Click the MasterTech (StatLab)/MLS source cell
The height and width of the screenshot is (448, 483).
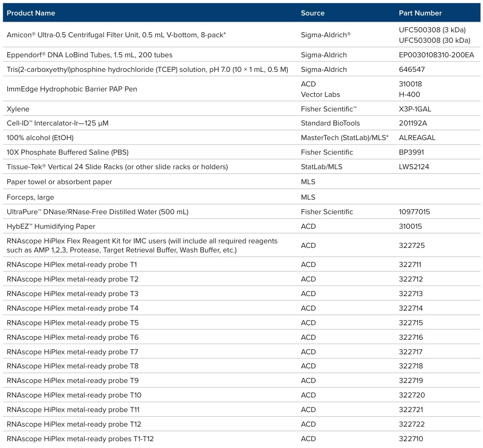[345, 138]
